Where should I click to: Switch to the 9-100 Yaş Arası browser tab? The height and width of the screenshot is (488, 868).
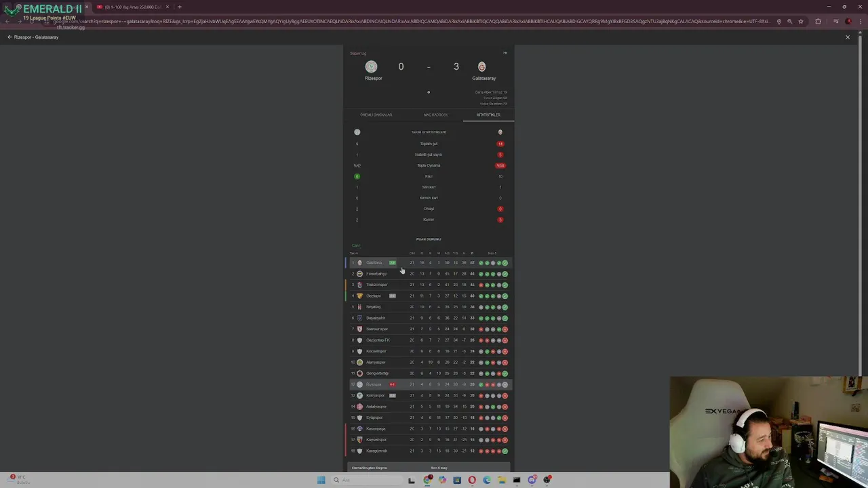click(x=132, y=7)
